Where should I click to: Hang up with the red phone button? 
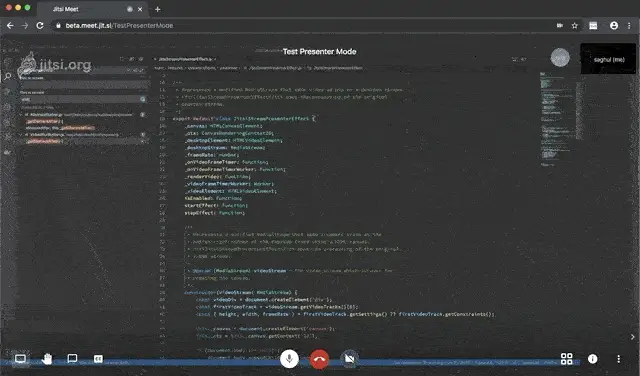(319, 359)
